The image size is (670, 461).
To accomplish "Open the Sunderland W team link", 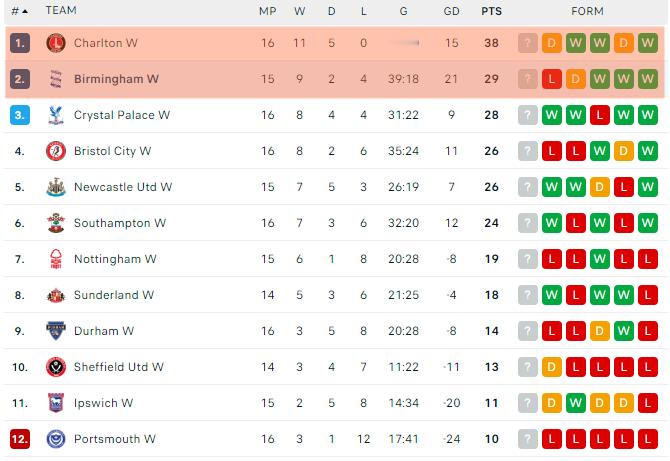I will tap(113, 295).
